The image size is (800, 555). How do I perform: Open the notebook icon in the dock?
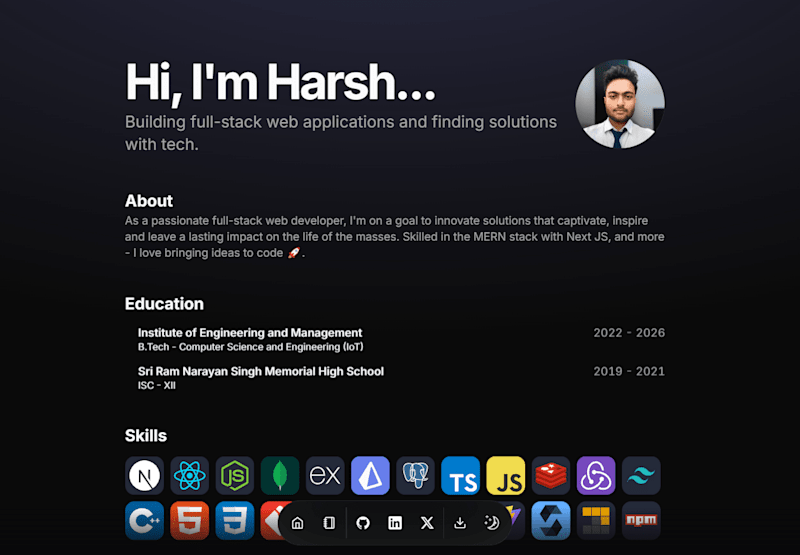(x=329, y=523)
